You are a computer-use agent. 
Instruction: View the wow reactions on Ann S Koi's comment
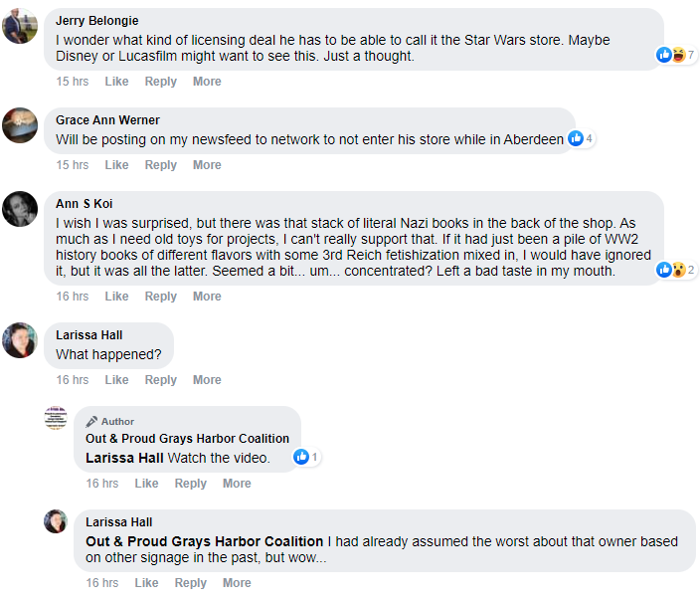679,270
